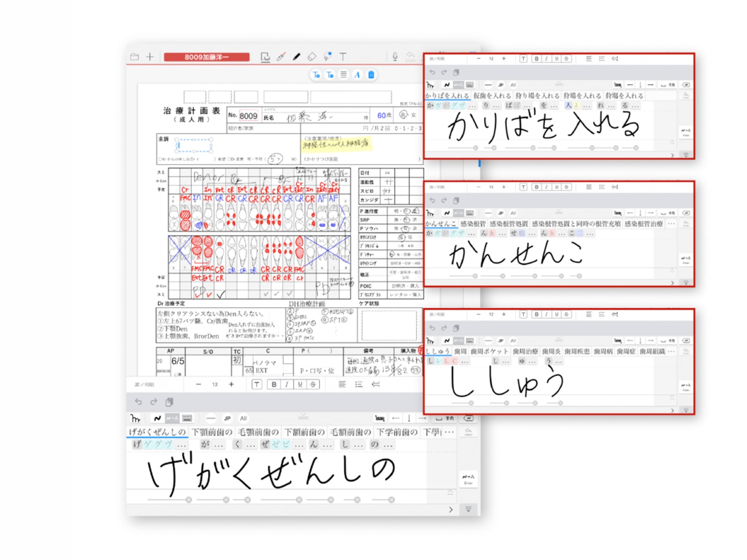Screen dimensions: 747x560
Task: Expand alternatives after か in top-right panel
Action: coord(472,106)
